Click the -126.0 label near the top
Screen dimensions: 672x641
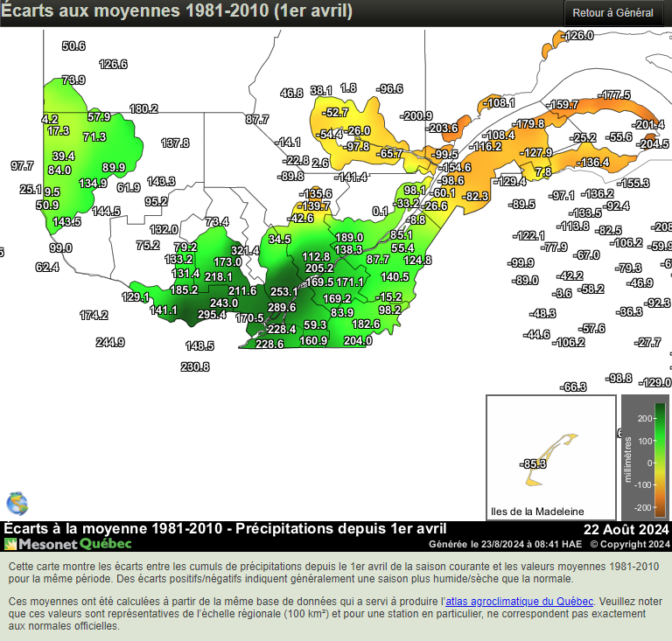point(578,36)
